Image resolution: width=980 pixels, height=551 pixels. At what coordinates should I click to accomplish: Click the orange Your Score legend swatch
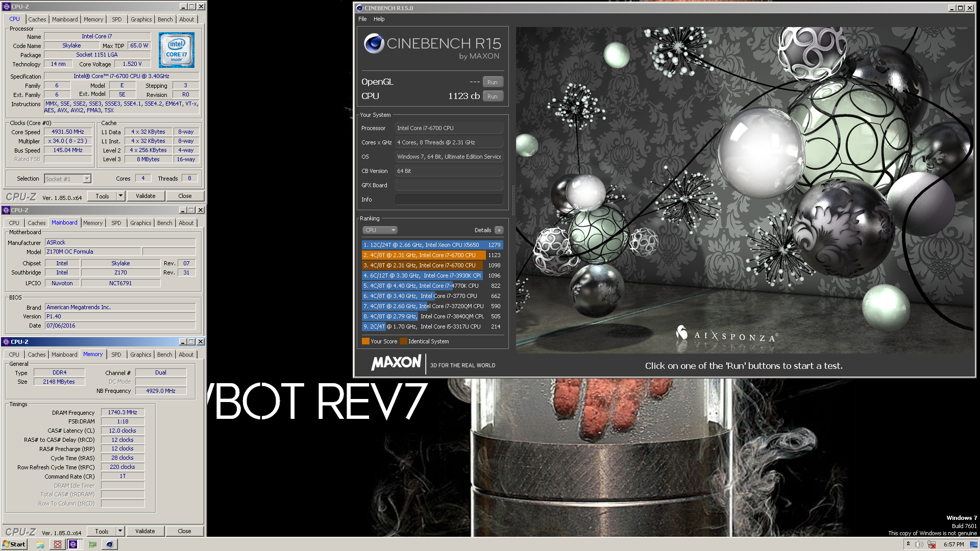click(x=365, y=341)
